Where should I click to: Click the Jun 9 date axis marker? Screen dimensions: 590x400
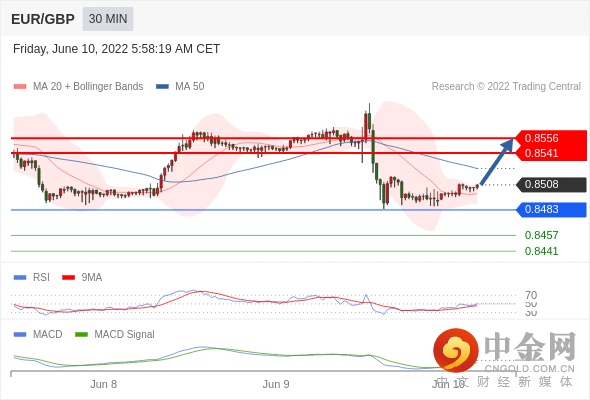pos(276,384)
